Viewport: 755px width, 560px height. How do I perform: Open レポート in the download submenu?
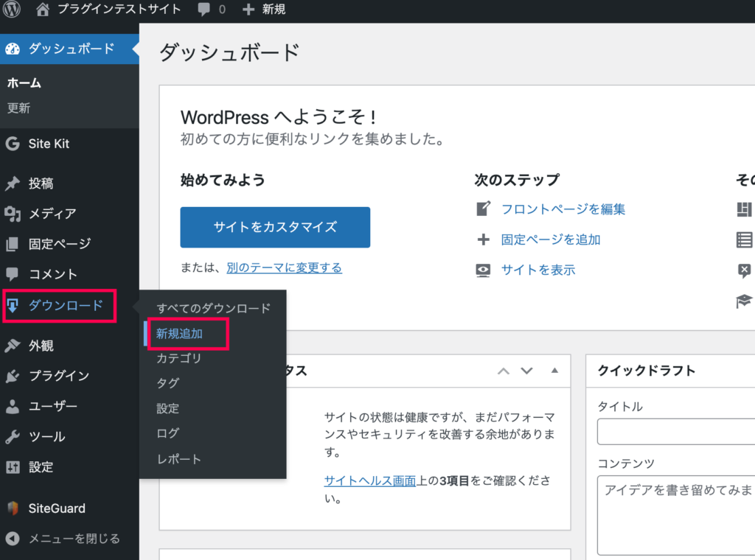tap(178, 460)
